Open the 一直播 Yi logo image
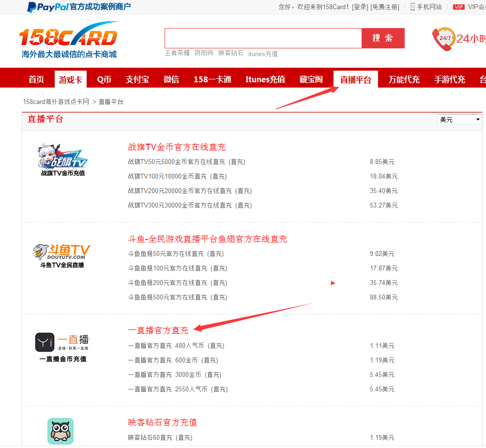 [62, 343]
